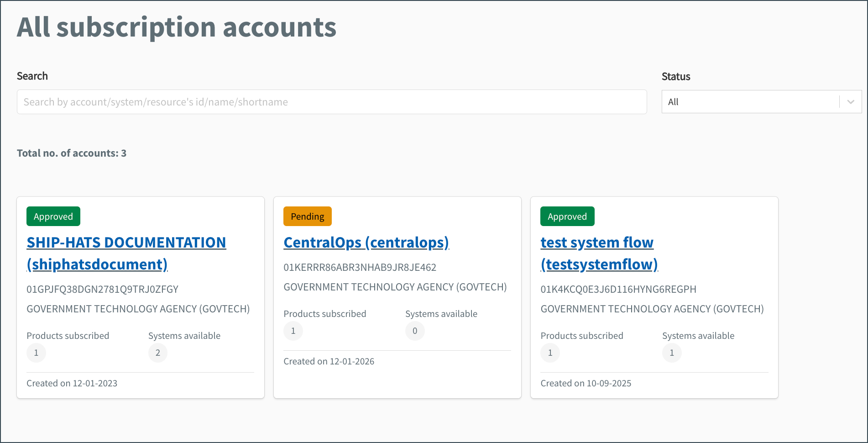
Task: Open the Status dropdown showing All
Action: 761,102
